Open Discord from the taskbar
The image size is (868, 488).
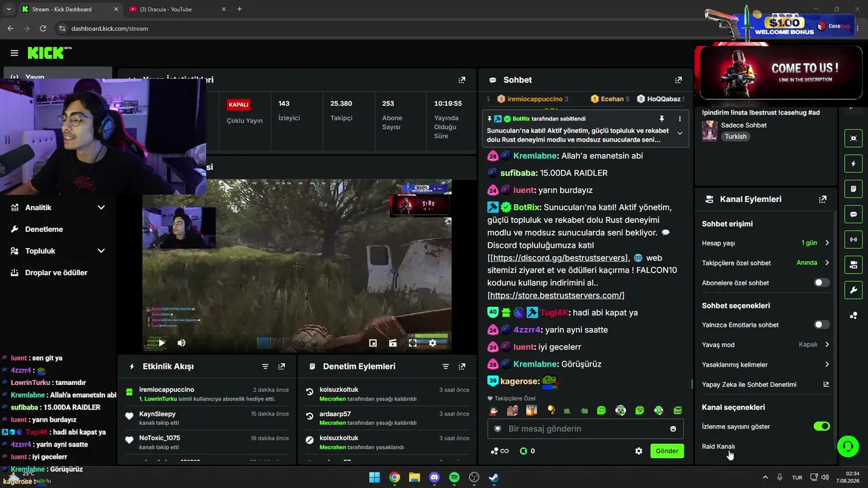pos(435,477)
